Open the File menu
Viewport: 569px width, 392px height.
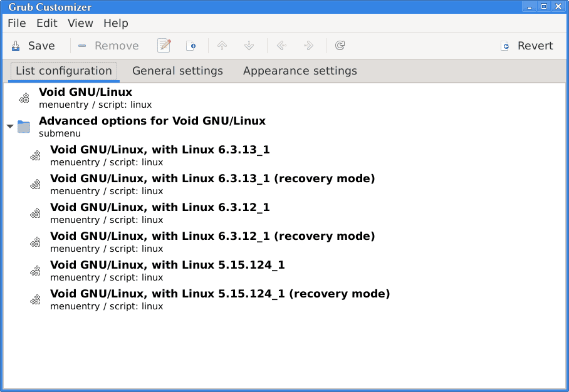(x=17, y=23)
